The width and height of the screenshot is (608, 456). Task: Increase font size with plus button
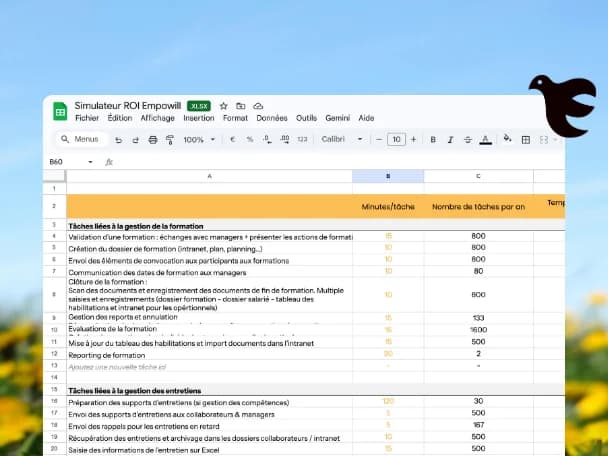(x=413, y=140)
